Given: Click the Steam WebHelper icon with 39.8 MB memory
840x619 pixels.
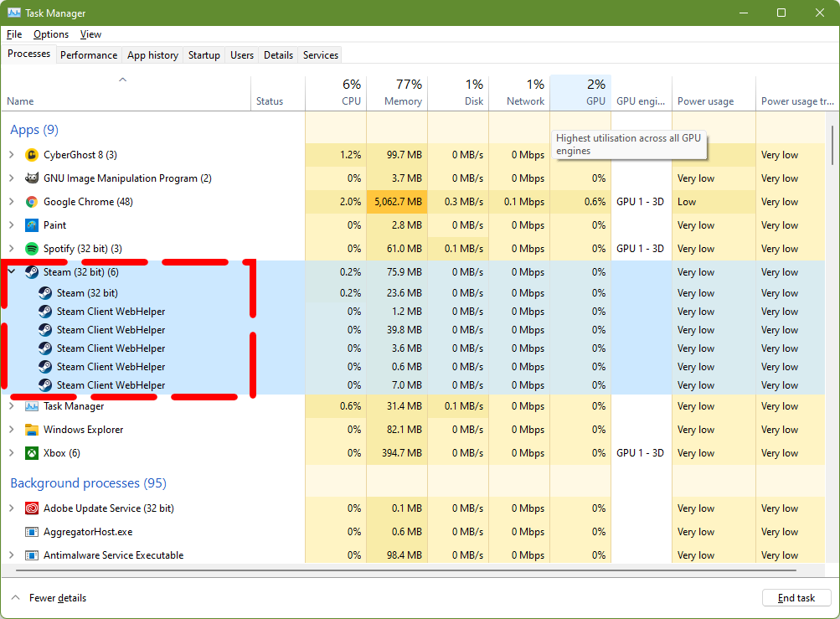Looking at the screenshot, I should tap(45, 330).
